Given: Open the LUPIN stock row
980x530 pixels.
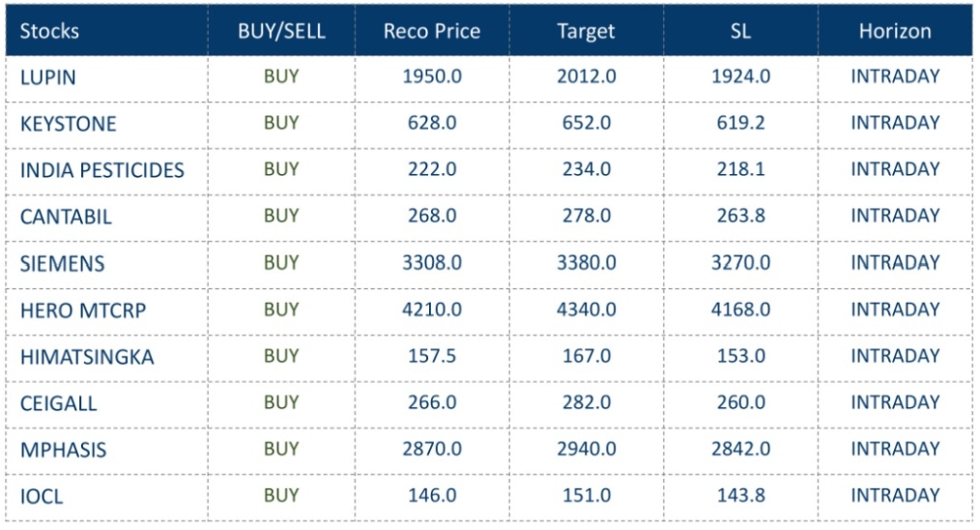Looking at the screenshot, I should click(x=48, y=78).
